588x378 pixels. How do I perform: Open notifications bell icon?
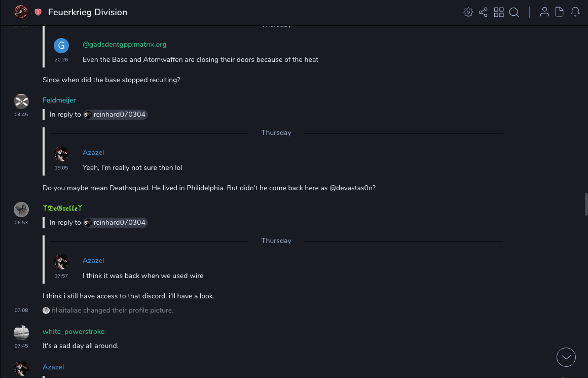click(575, 12)
